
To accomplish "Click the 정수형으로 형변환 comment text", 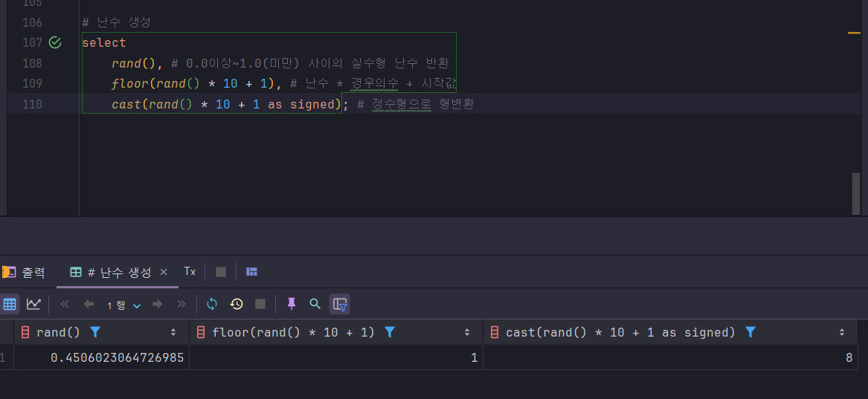I will click(423, 104).
